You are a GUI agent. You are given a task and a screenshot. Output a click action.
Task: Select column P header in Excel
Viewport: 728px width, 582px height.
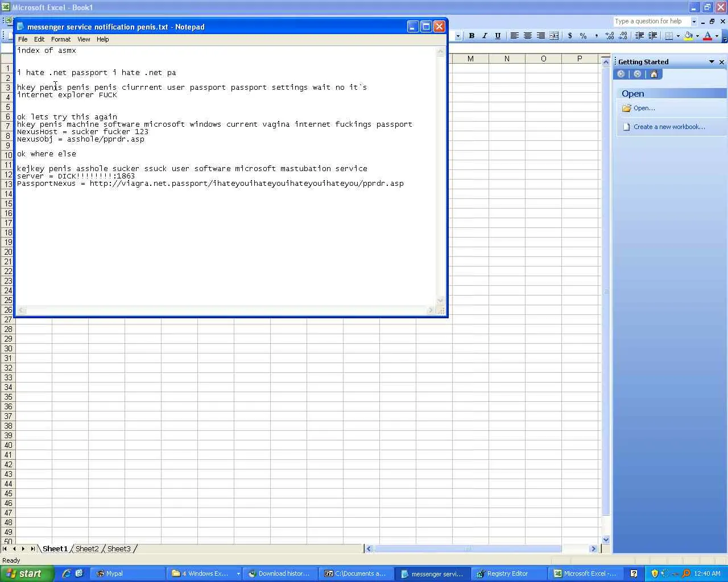pyautogui.click(x=580, y=59)
